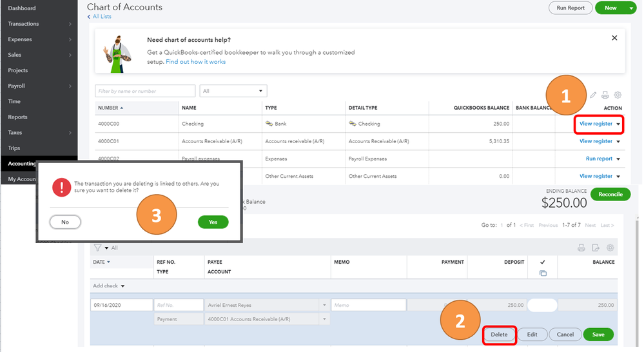Screen dimensions: 644x352
Task: Click the Delete button in register row
Action: pos(499,335)
